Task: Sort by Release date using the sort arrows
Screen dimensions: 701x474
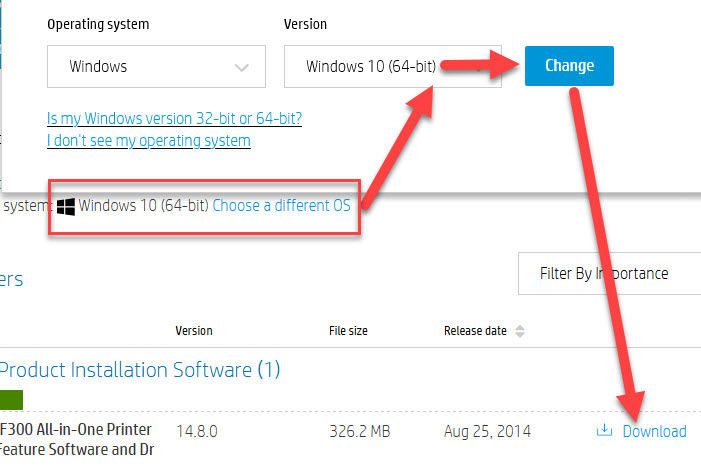Action: point(519,331)
